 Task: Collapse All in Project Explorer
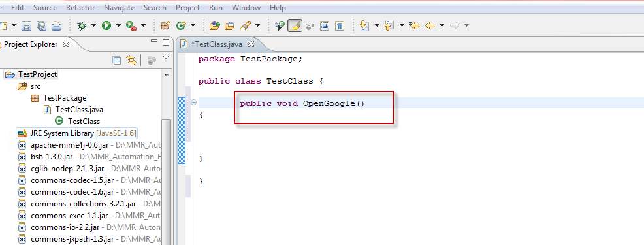coord(117,60)
